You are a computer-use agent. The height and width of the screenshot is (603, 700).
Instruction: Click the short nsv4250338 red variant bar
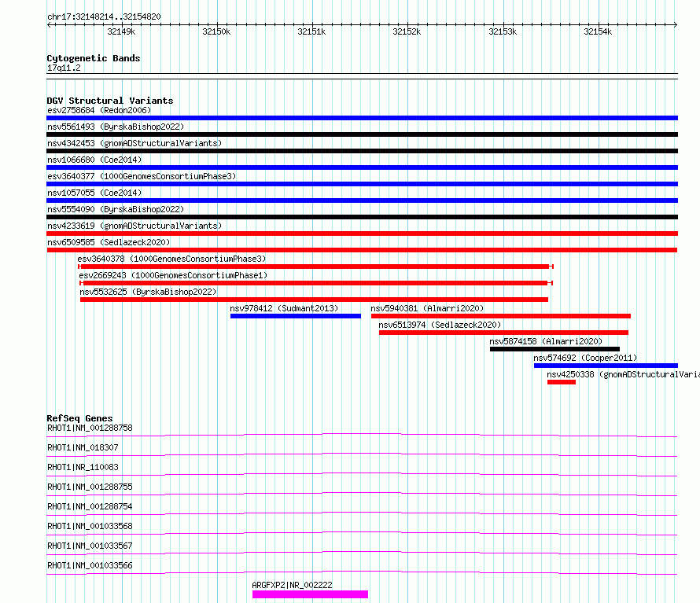click(x=561, y=382)
